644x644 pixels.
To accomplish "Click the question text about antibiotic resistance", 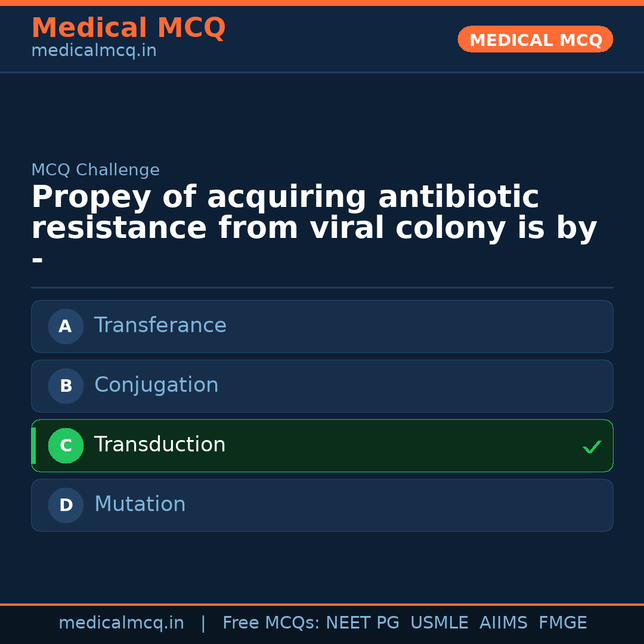I will point(314,213).
